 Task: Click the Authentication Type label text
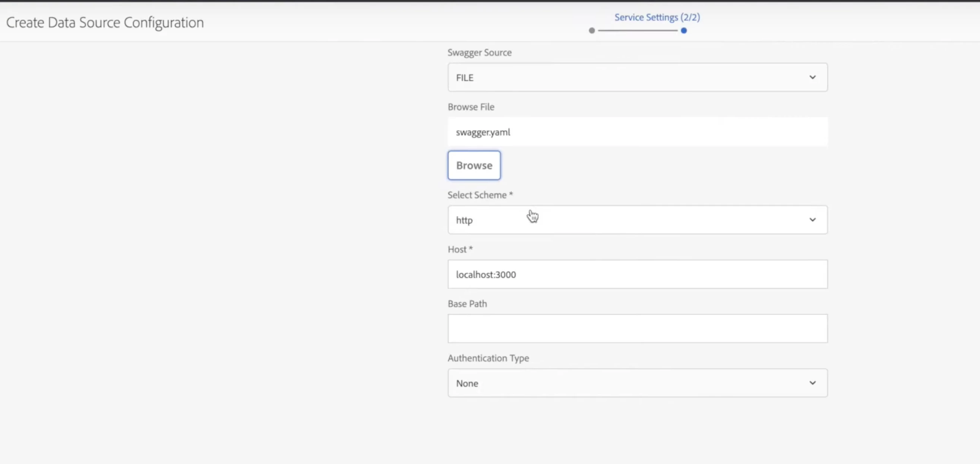(488, 358)
